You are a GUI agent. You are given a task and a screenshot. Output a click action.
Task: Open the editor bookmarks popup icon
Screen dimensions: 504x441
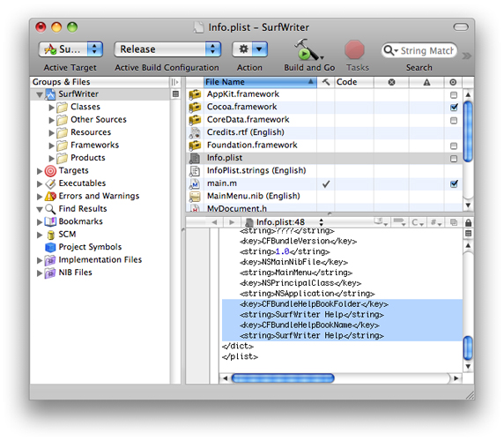pos(381,222)
